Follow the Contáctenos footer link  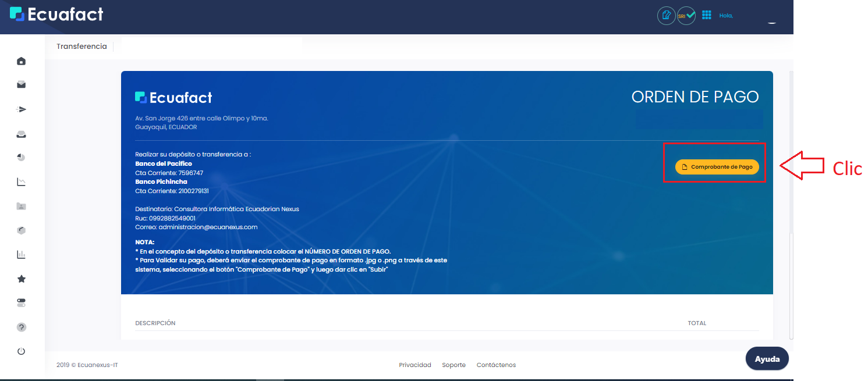coord(496,365)
